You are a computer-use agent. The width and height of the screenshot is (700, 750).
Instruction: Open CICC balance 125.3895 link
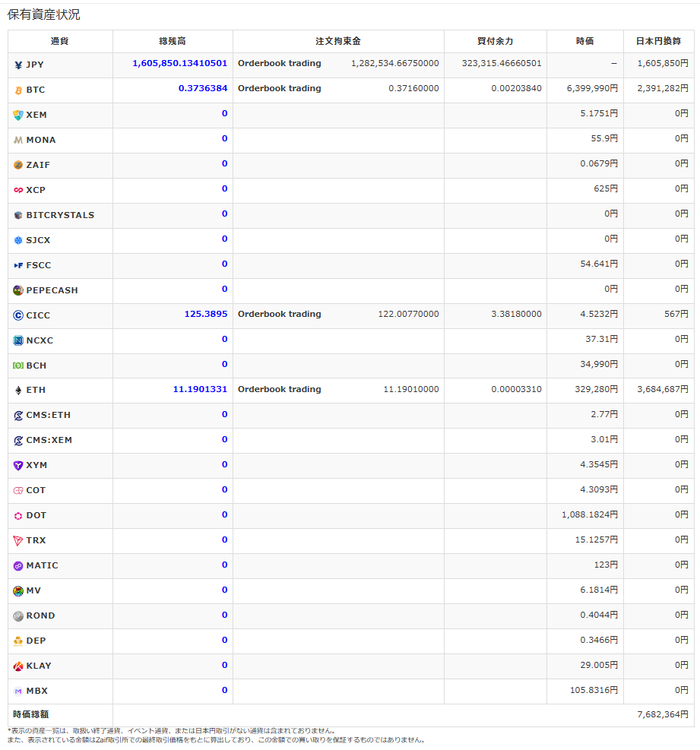[x=206, y=314]
